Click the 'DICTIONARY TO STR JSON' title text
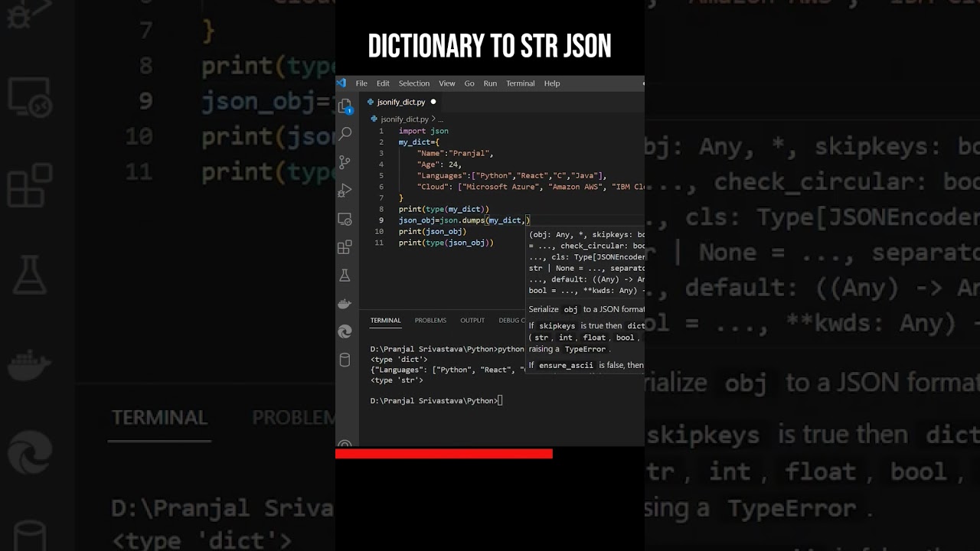This screenshot has width=980, height=551. point(490,47)
